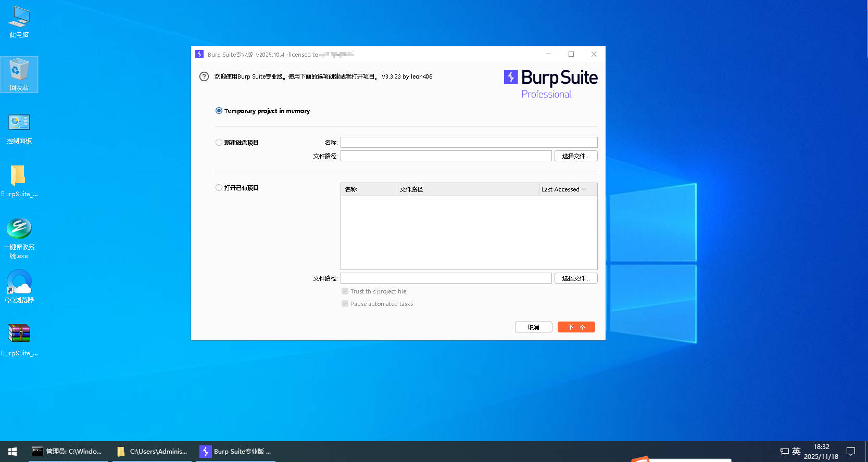Click into the project name input field
This screenshot has height=462, width=868.
(x=469, y=143)
